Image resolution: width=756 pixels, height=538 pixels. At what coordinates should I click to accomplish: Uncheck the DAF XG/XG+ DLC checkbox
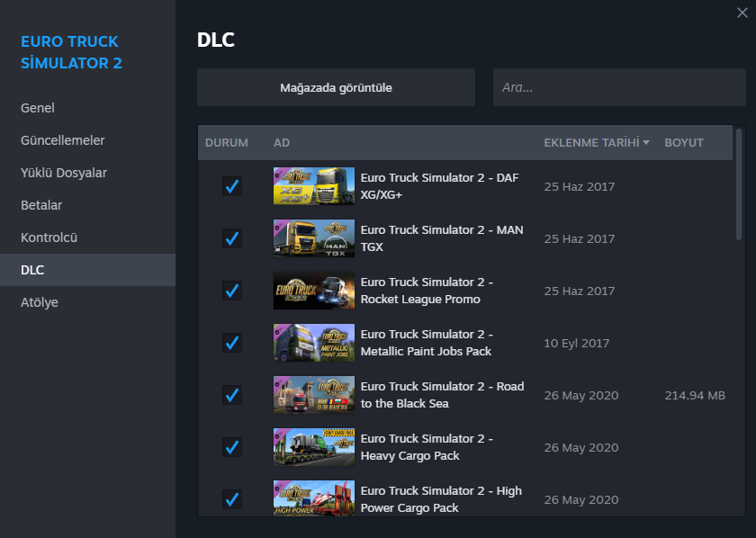click(232, 186)
